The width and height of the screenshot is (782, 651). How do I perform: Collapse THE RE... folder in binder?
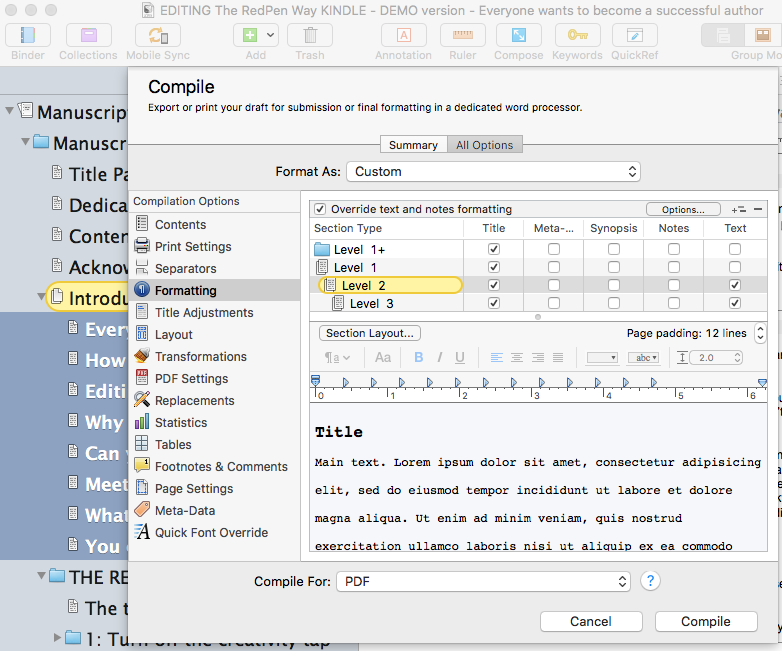coord(41,576)
